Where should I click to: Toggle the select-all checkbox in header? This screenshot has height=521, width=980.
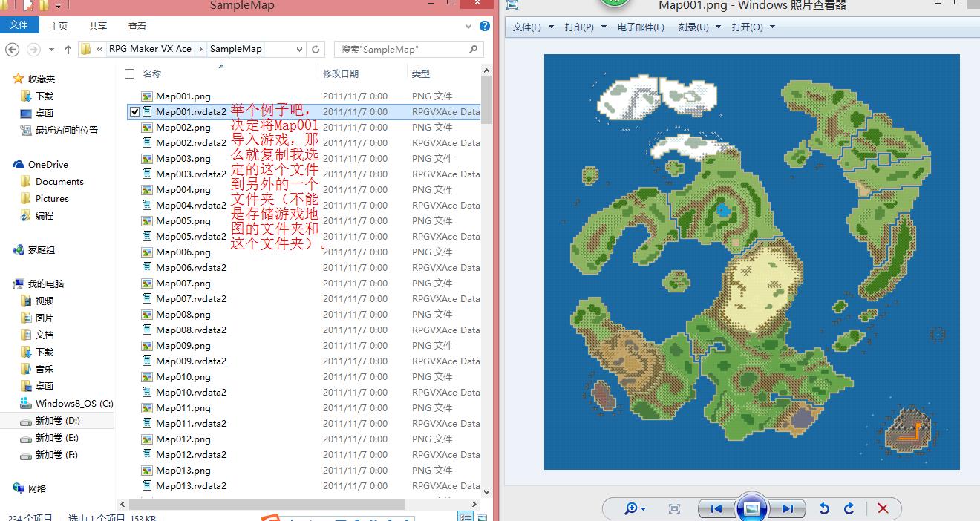(x=130, y=73)
